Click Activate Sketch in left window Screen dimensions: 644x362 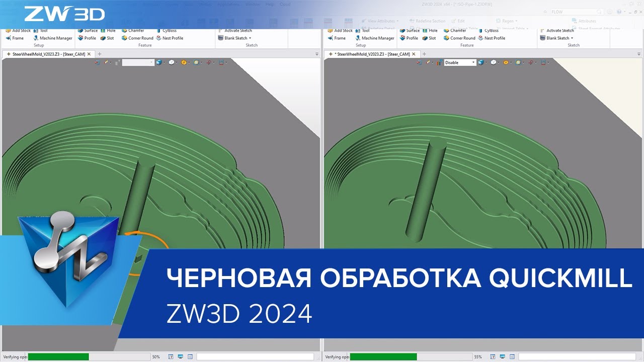point(235,31)
